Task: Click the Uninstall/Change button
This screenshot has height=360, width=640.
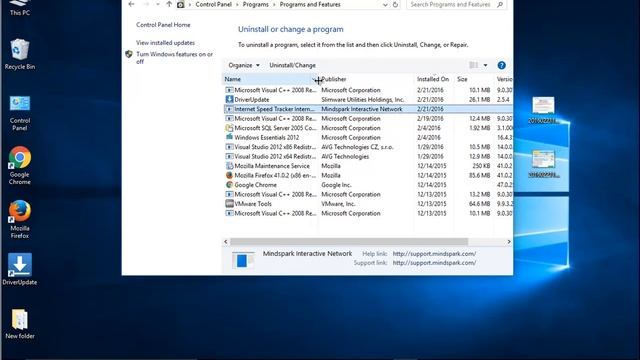Action: (292, 65)
